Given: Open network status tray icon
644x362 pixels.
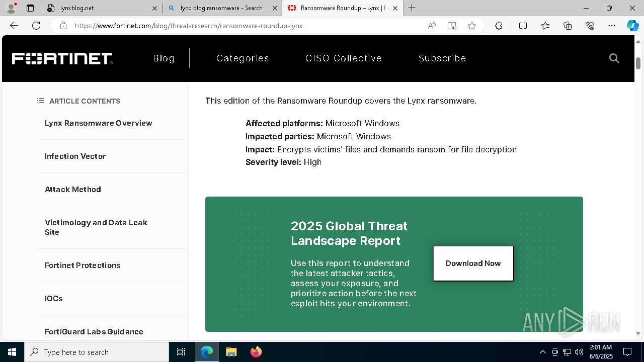Looking at the screenshot, I should pyautogui.click(x=567, y=352).
